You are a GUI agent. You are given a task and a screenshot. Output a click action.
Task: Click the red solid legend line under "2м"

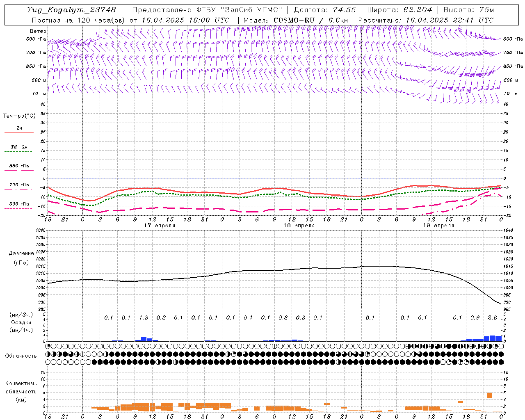19,133
